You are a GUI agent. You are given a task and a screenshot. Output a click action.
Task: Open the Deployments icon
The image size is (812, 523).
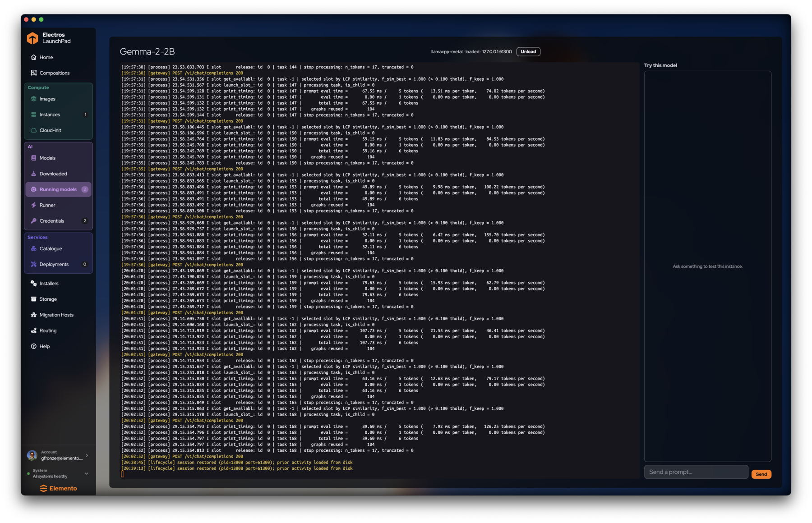pyautogui.click(x=33, y=264)
